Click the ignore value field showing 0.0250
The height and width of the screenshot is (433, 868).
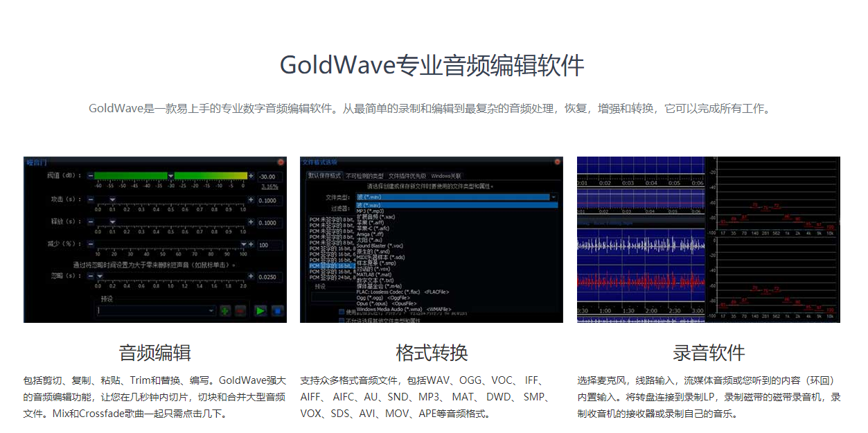point(269,276)
